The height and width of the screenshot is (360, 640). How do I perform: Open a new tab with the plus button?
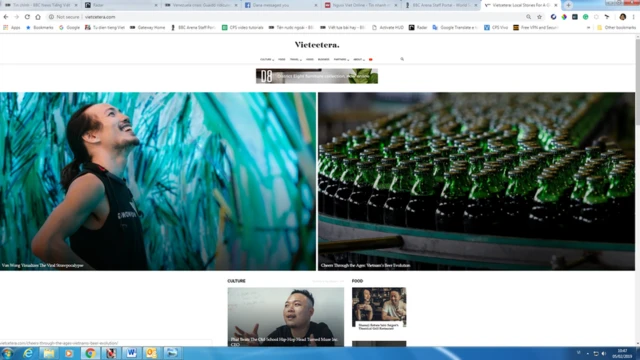click(x=568, y=5)
